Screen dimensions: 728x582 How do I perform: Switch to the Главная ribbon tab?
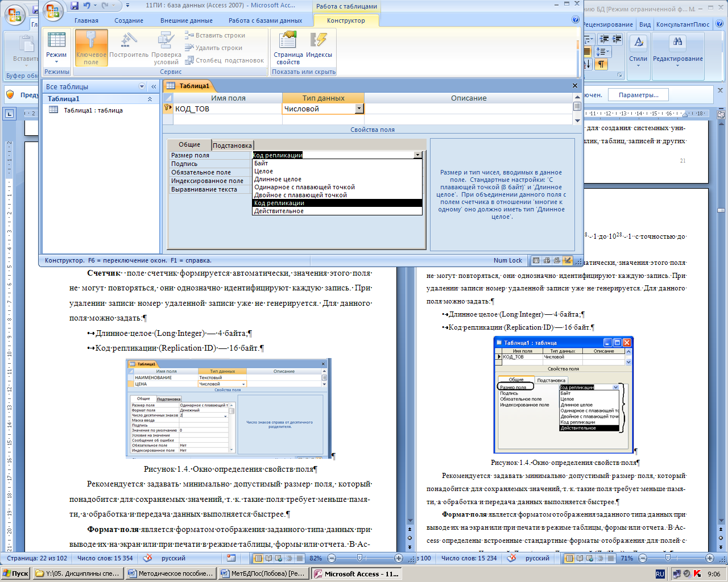click(86, 20)
